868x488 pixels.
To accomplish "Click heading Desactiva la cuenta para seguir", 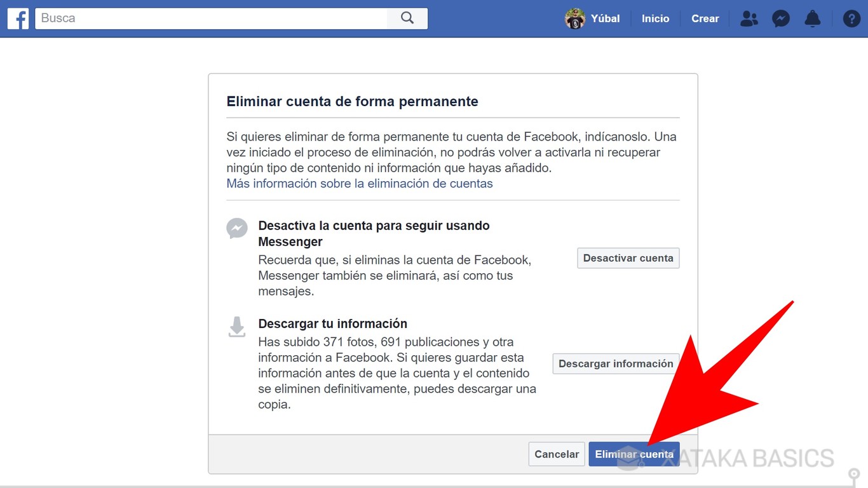I will tap(374, 233).
